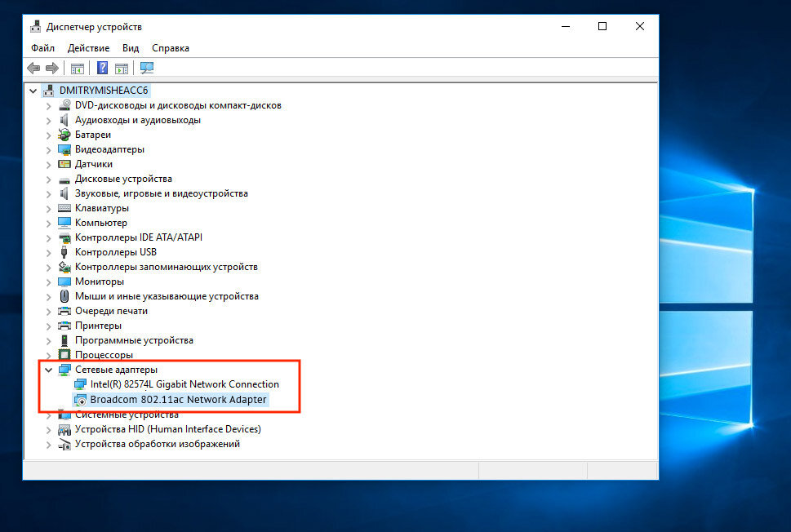Open the Properties toolbar icon

pyautogui.click(x=78, y=69)
